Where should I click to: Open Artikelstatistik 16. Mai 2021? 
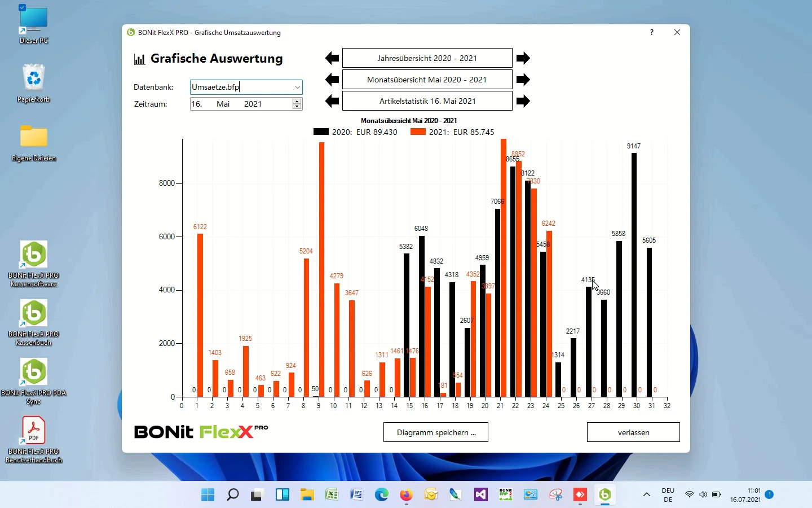[427, 101]
